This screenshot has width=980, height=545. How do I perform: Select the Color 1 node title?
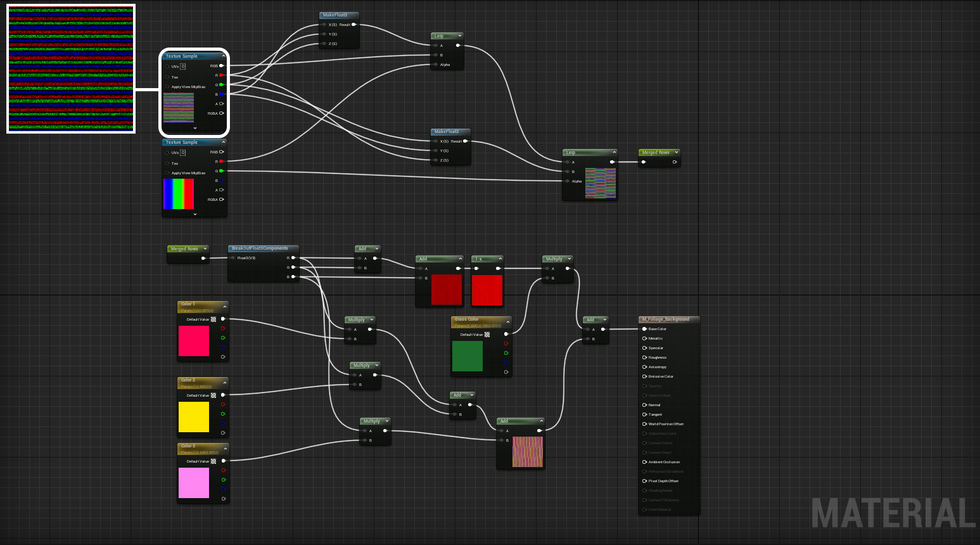(x=188, y=304)
